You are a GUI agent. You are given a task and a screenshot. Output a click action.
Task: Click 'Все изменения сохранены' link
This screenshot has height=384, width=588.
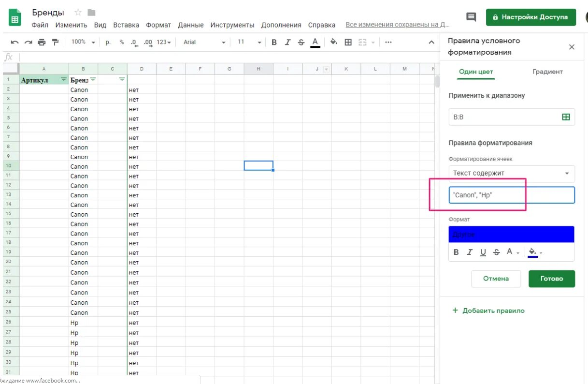pyautogui.click(x=398, y=25)
